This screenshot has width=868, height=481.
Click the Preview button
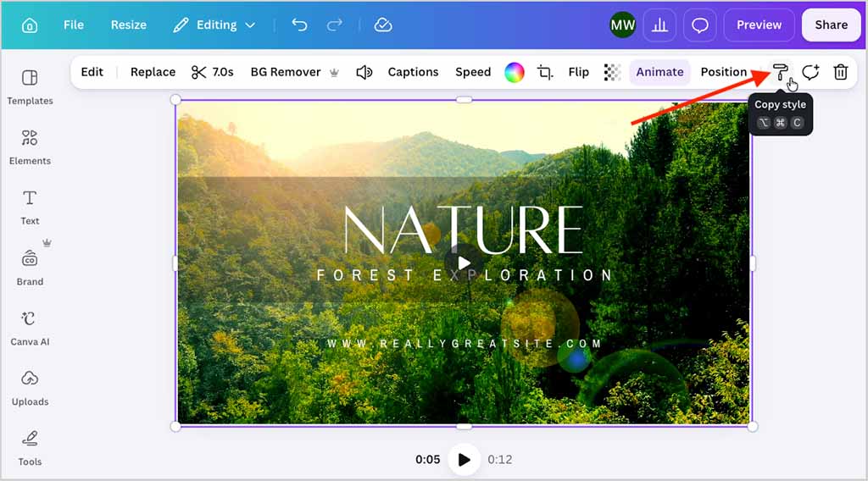click(759, 25)
